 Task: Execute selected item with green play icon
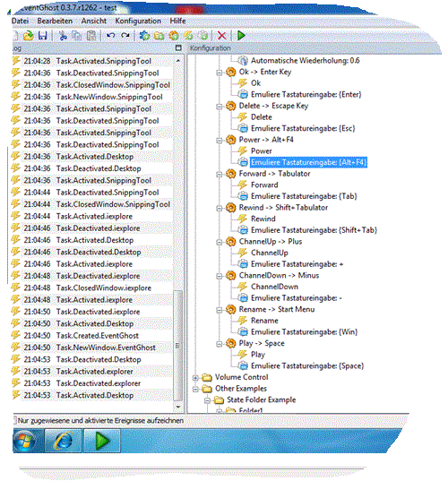tap(241, 36)
